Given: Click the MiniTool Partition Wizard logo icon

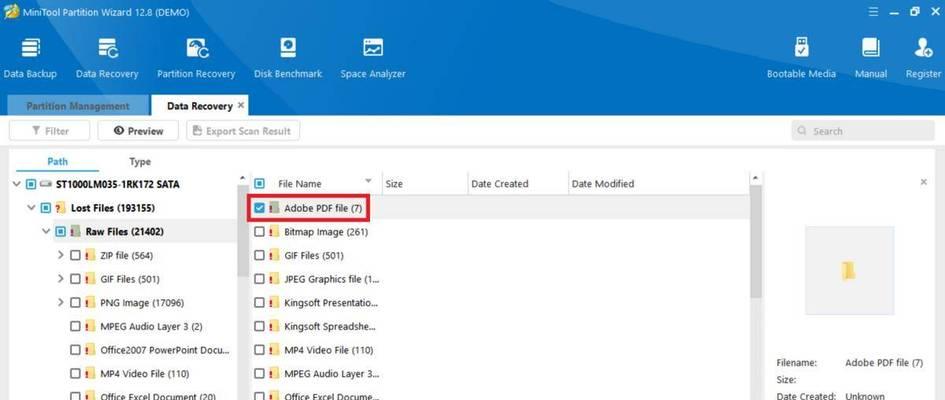Looking at the screenshot, I should (x=11, y=11).
